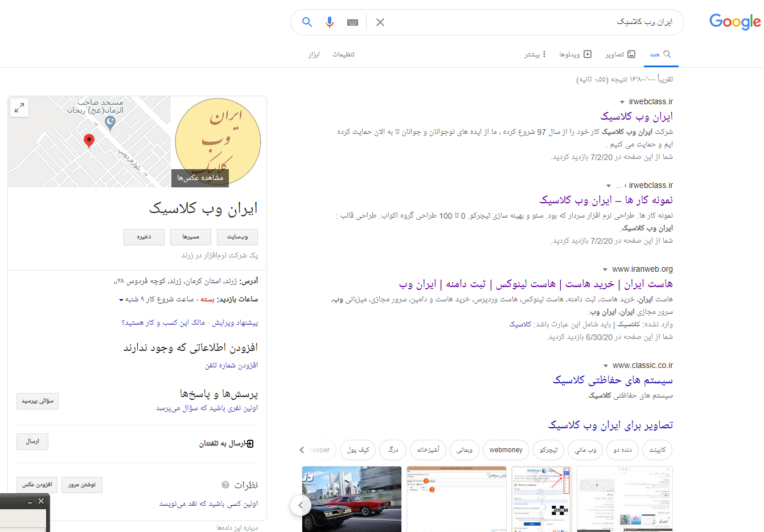The height and width of the screenshot is (532, 764).
Task: Open ابزار (Tools) option
Action: click(314, 54)
